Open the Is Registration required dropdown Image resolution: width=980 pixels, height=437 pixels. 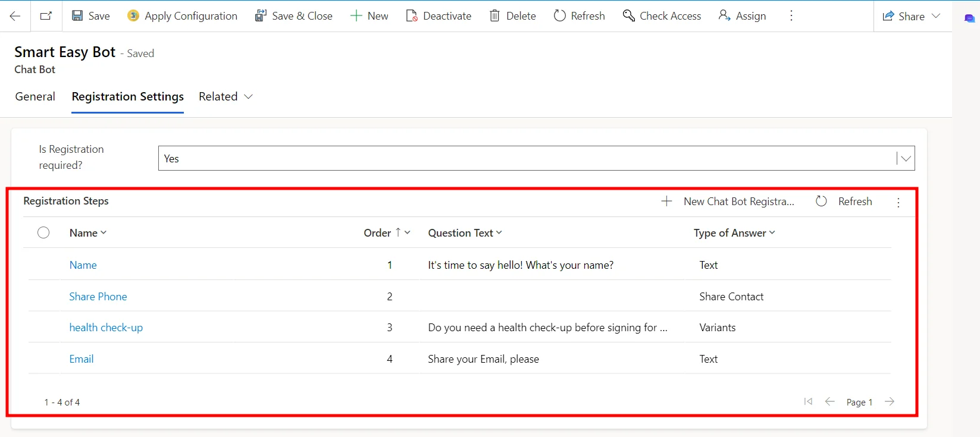[905, 159]
